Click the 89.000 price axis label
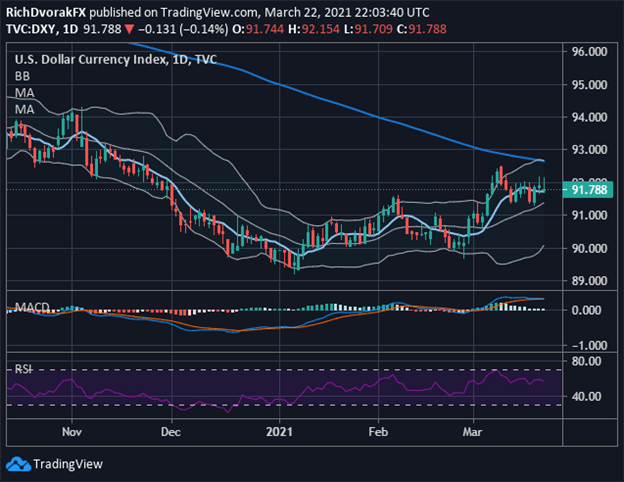Image resolution: width=624 pixels, height=482 pixels. 589,281
